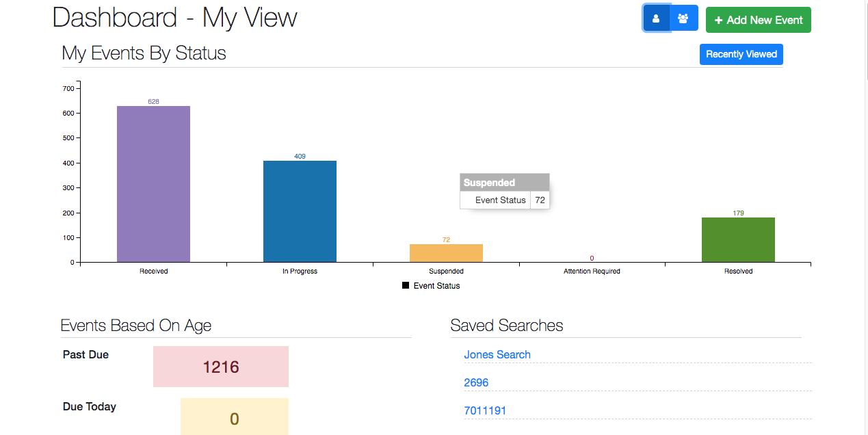Open saved search 7011191

pyautogui.click(x=485, y=410)
